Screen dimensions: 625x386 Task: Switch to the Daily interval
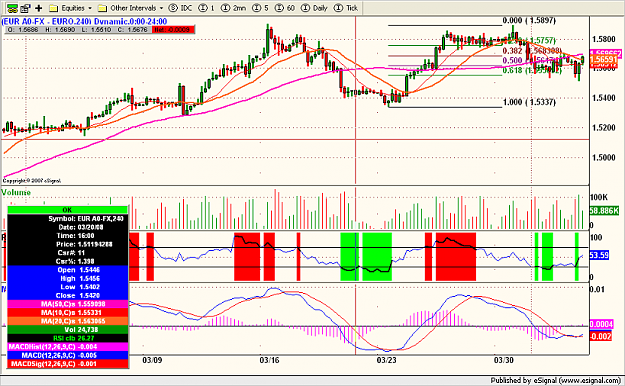click(x=314, y=8)
